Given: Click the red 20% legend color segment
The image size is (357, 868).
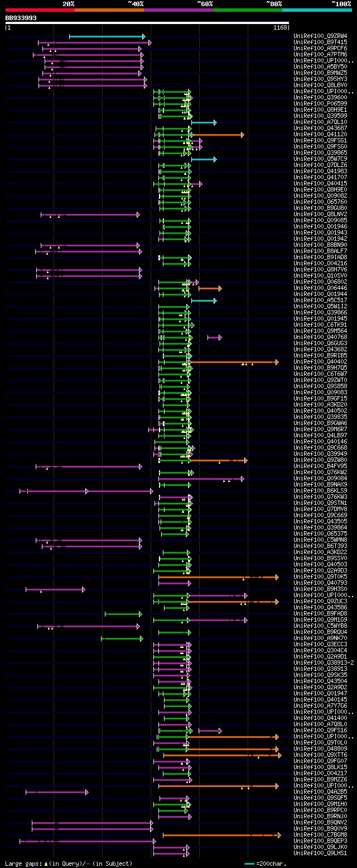Looking at the screenshot, I should pyautogui.click(x=40, y=10).
